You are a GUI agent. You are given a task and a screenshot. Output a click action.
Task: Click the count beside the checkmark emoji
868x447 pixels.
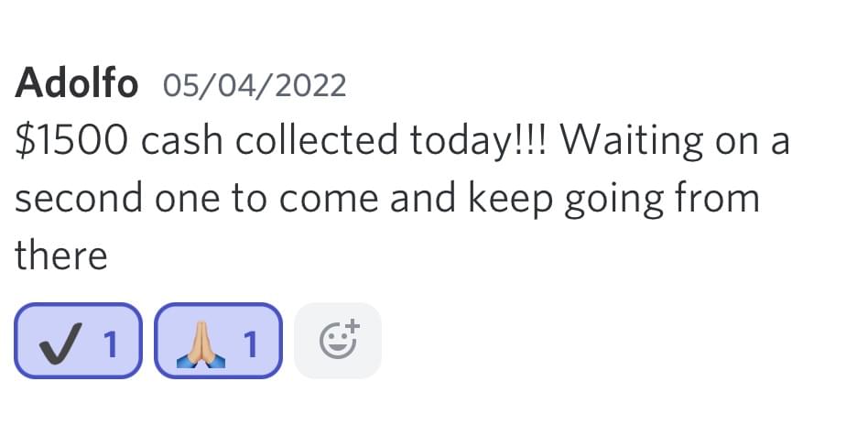111,343
